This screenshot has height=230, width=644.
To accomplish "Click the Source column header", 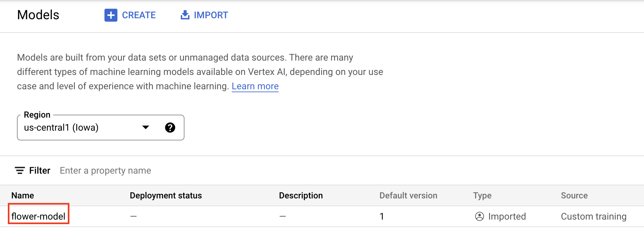I will (574, 195).
